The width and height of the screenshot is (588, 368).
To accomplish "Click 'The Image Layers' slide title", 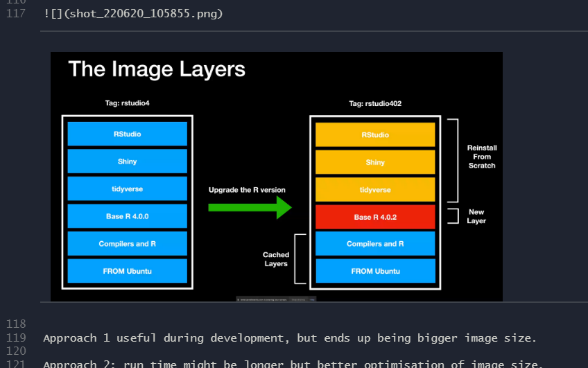I will 157,69.
